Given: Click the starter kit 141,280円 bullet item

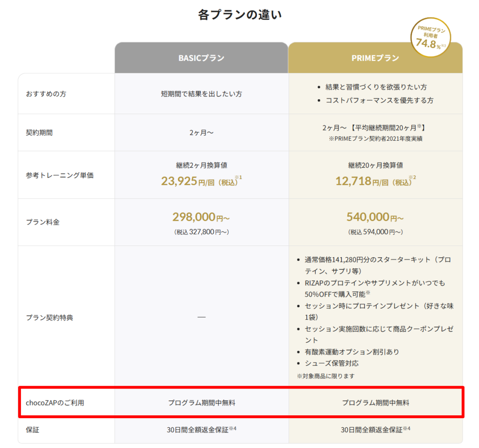Looking at the screenshot, I should [377, 265].
